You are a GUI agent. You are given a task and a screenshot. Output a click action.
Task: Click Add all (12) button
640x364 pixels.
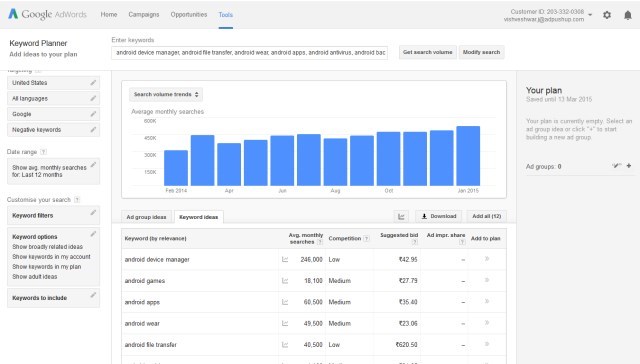point(487,216)
